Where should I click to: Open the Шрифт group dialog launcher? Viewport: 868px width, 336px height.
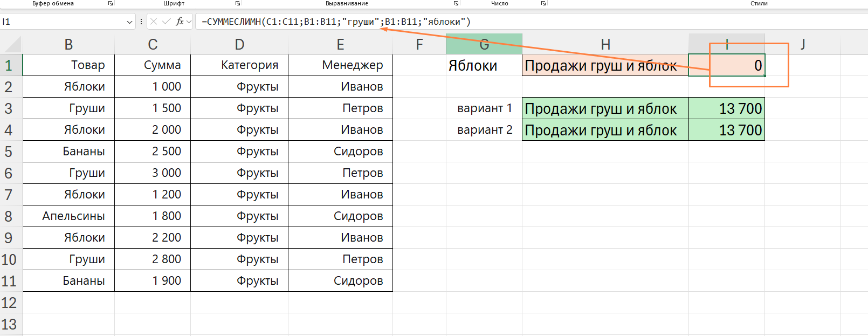pos(238,3)
